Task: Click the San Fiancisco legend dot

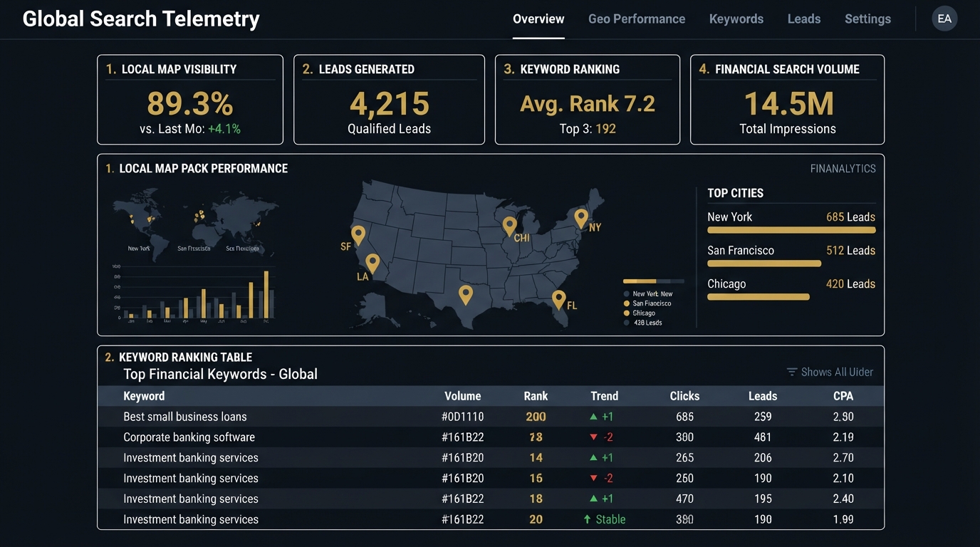Action: click(x=627, y=303)
